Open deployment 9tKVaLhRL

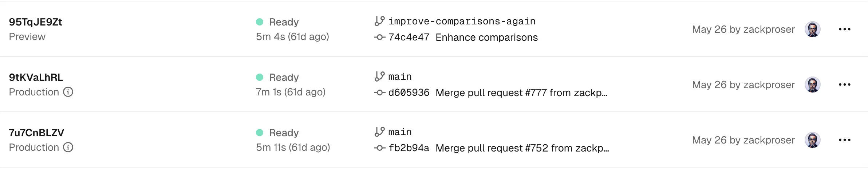pyautogui.click(x=36, y=77)
